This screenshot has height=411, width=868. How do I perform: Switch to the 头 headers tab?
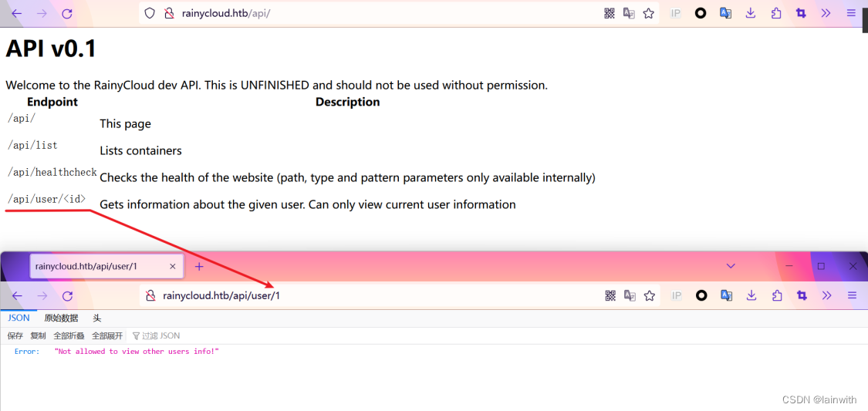click(97, 318)
